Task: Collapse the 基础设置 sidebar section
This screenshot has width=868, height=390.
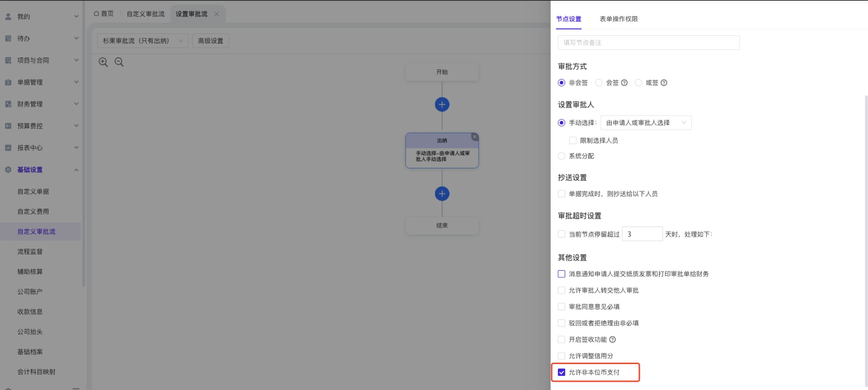Action: pyautogui.click(x=76, y=170)
